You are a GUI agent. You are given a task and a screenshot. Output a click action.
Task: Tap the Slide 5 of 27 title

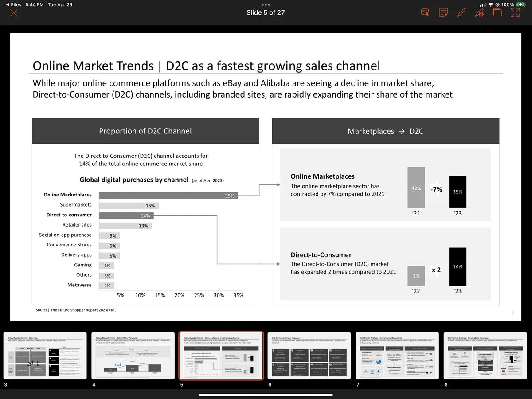(266, 12)
